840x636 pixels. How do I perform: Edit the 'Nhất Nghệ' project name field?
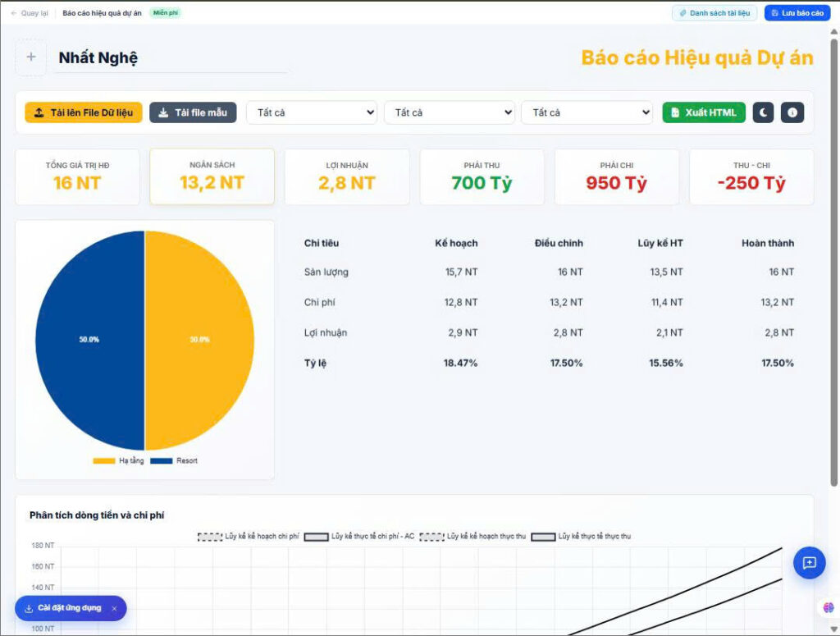click(171, 57)
